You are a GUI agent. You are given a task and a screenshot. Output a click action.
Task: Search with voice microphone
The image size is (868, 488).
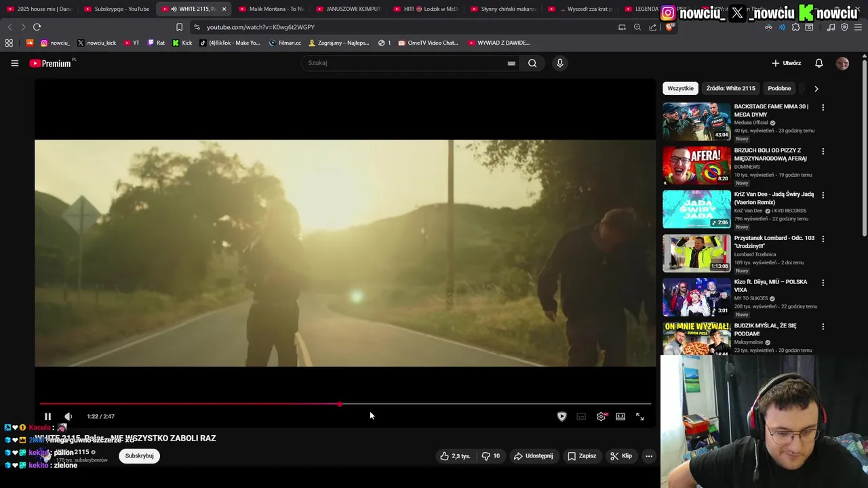(x=559, y=63)
